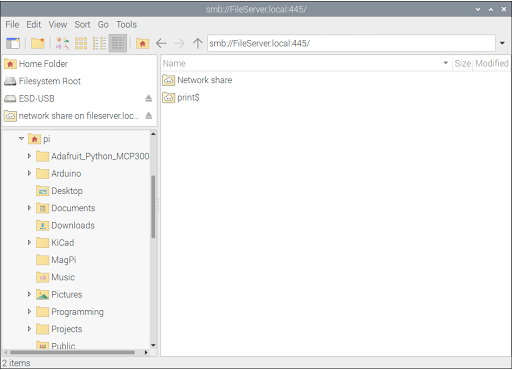Click the tree pane horizontal scrollbar
512x370 pixels.
(x=72, y=352)
